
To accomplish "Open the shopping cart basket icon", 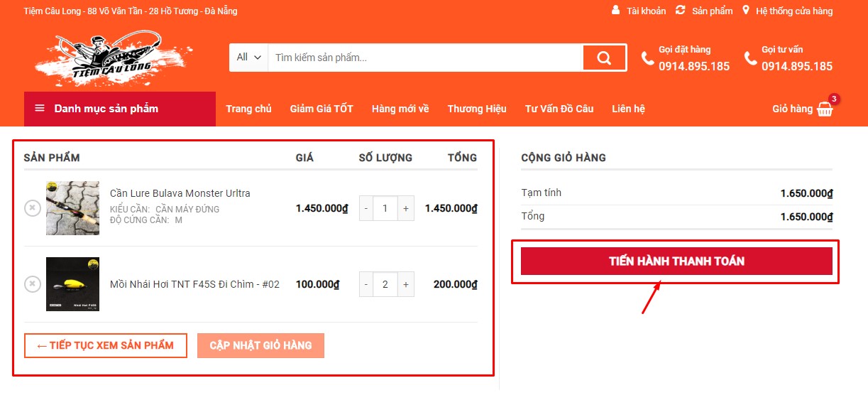I will pyautogui.click(x=824, y=109).
